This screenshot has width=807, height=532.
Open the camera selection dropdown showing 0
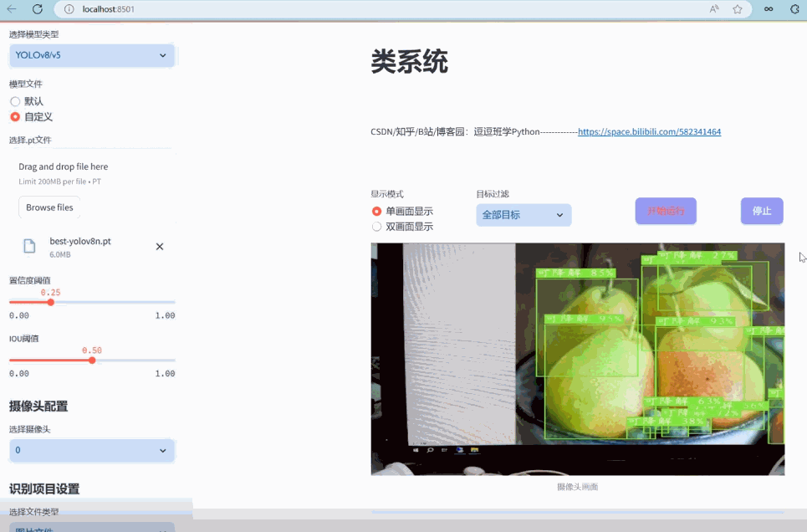(x=92, y=450)
